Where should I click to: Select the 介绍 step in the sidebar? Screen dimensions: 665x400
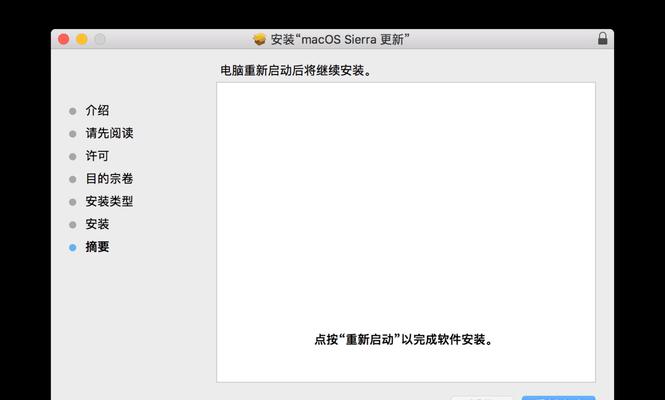[x=97, y=111]
